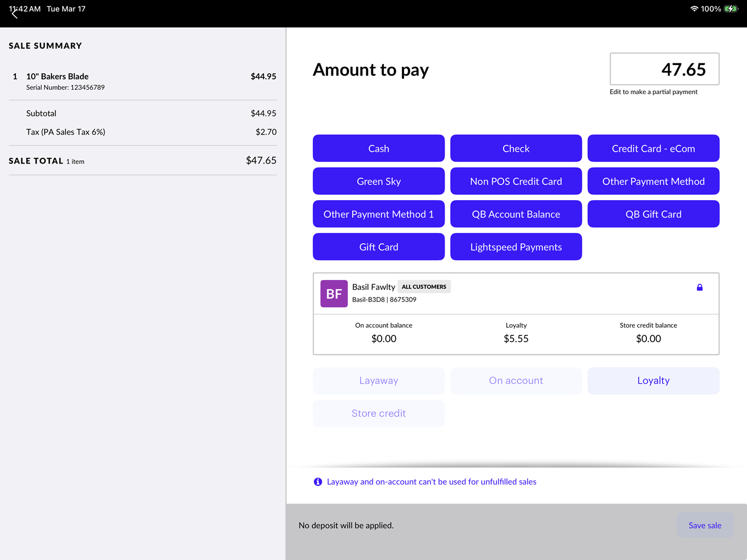Screen dimensions: 747x560
Task: Click the layaway and on-account notice text
Action: (431, 482)
